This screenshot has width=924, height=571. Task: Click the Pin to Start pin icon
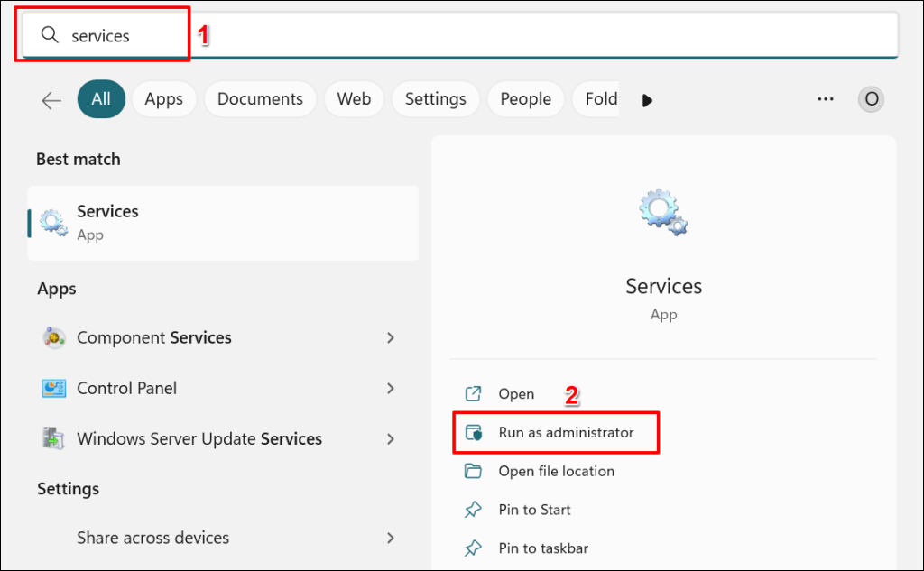[x=473, y=510]
